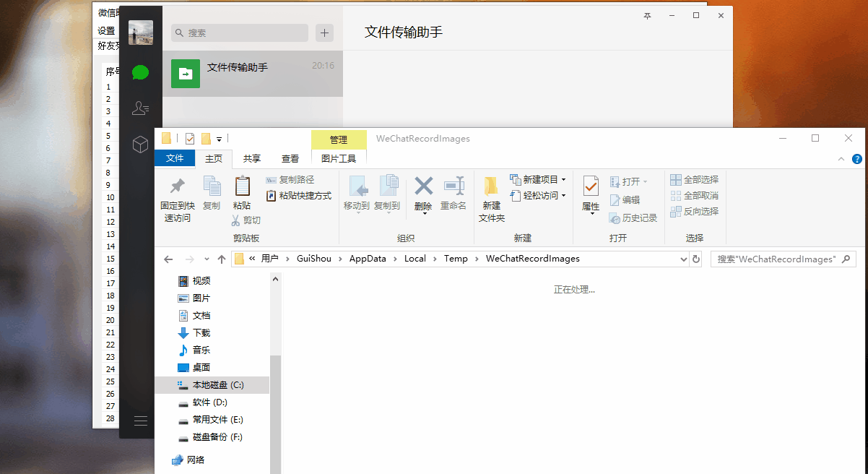868x474 pixels.
Task: Click WeChat profile avatar
Action: tap(141, 33)
